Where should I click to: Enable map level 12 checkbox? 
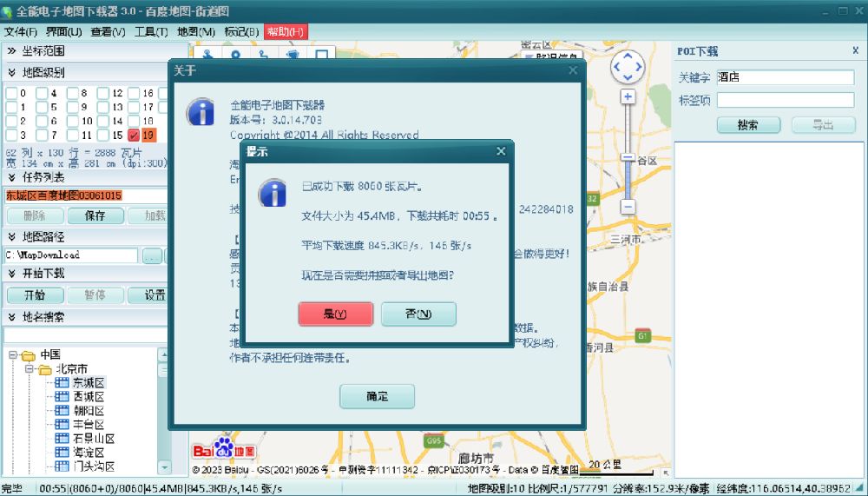[103, 93]
